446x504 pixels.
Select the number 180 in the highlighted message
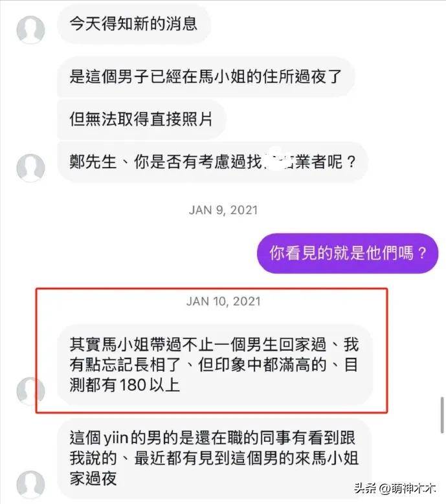tap(132, 385)
